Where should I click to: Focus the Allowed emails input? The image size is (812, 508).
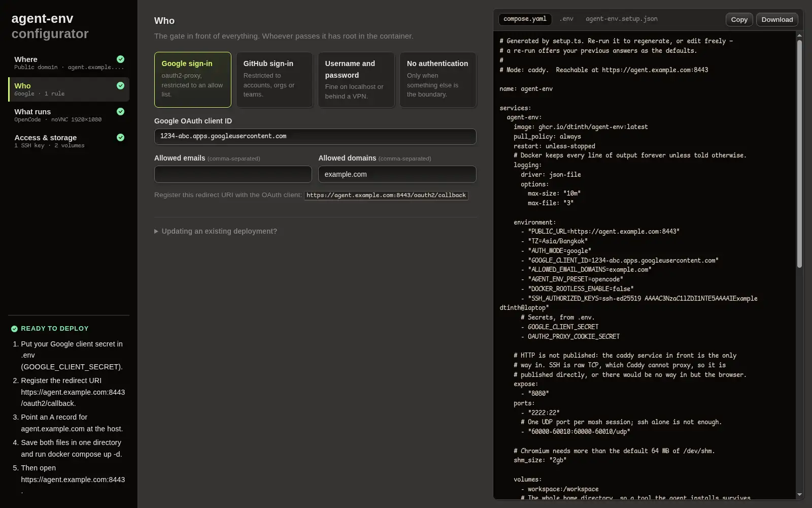pos(233,174)
